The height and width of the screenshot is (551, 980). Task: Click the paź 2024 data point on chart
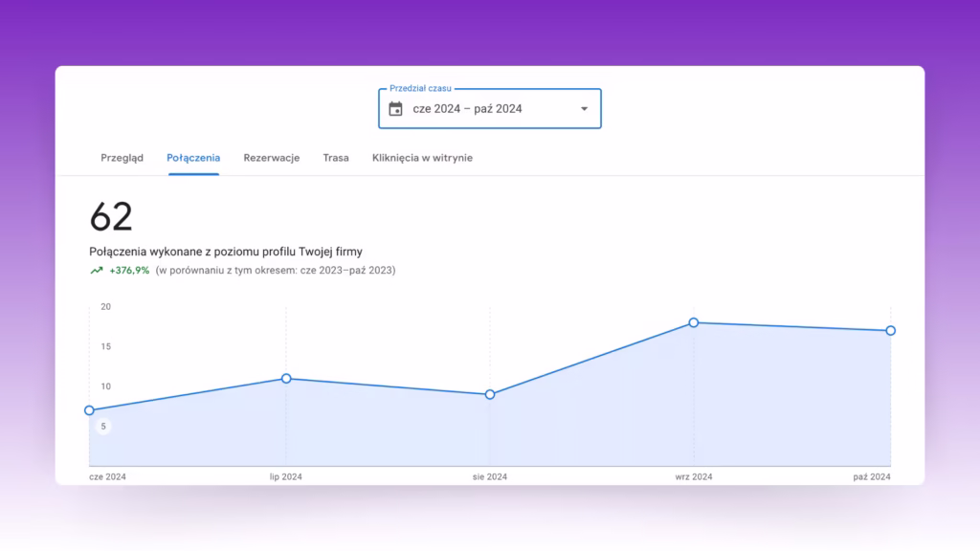(x=891, y=330)
